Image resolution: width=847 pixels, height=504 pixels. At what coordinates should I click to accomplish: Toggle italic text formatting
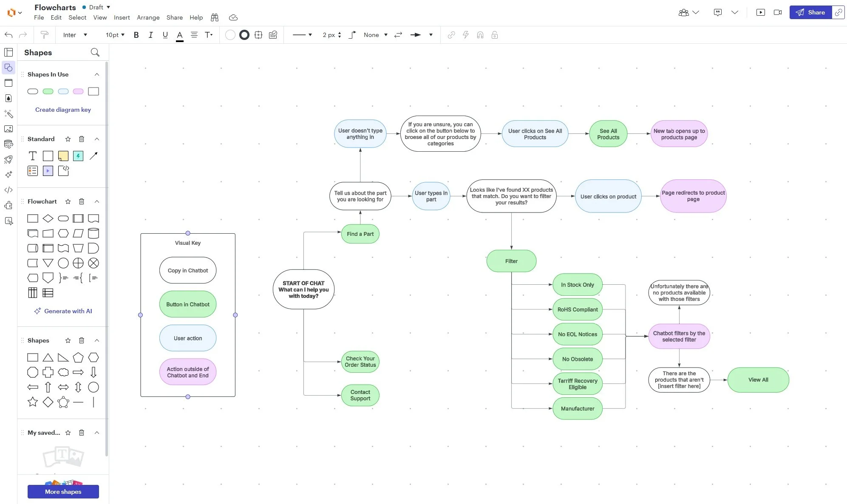(x=150, y=35)
